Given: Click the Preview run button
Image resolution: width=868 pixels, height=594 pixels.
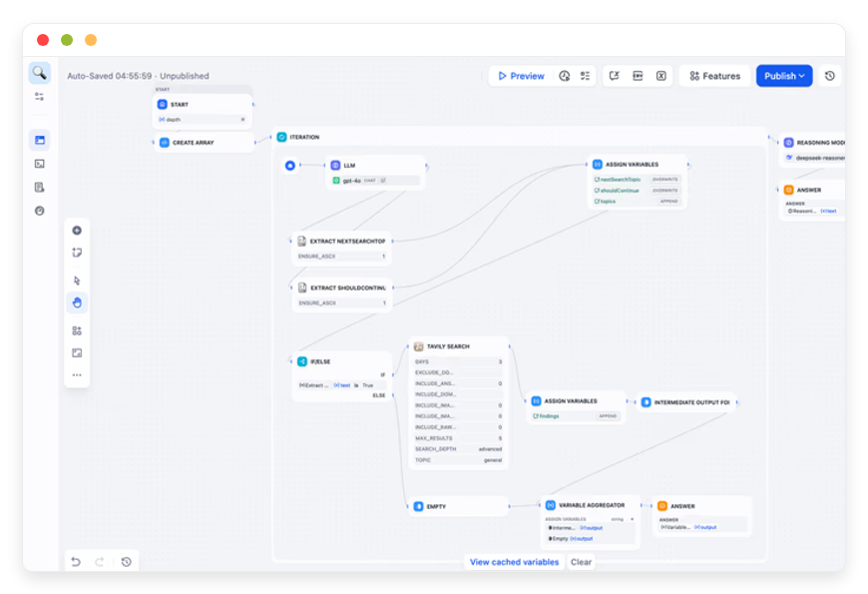Looking at the screenshot, I should click(521, 76).
